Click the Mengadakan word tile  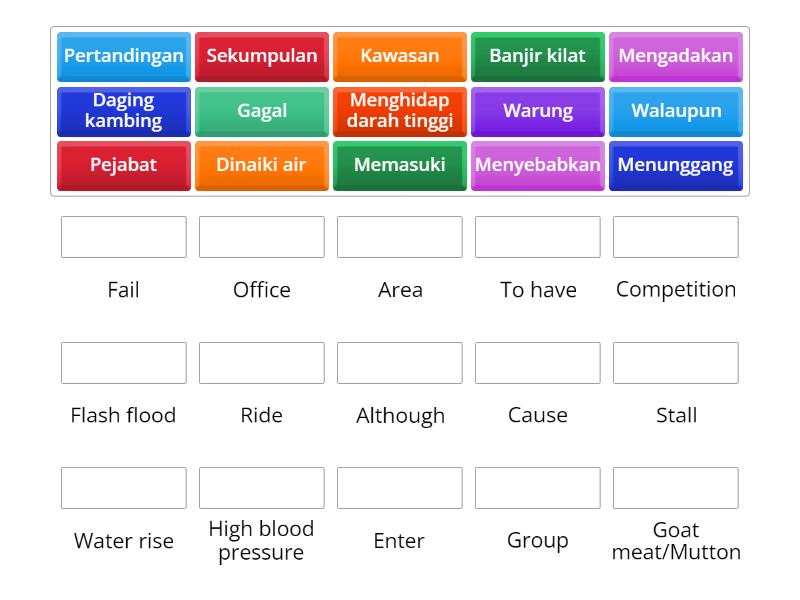pos(676,57)
